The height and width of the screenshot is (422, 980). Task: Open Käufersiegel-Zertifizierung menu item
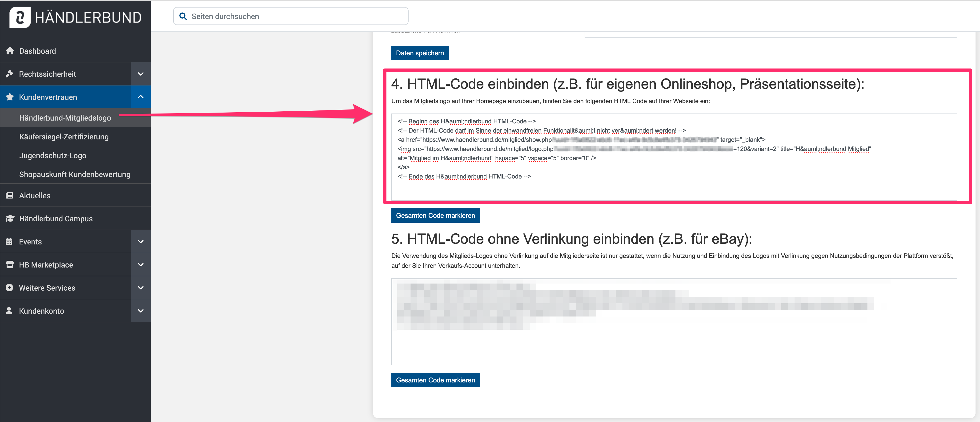click(64, 137)
